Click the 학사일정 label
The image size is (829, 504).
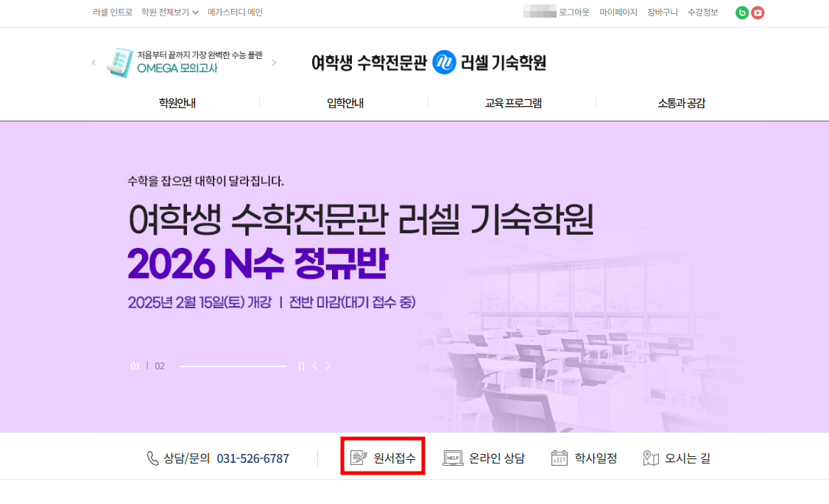(596, 458)
